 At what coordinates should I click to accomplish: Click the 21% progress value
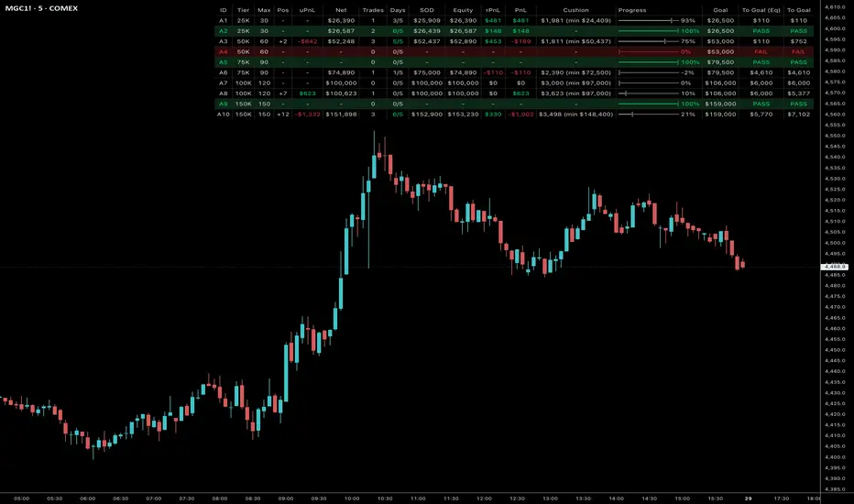[x=688, y=115]
